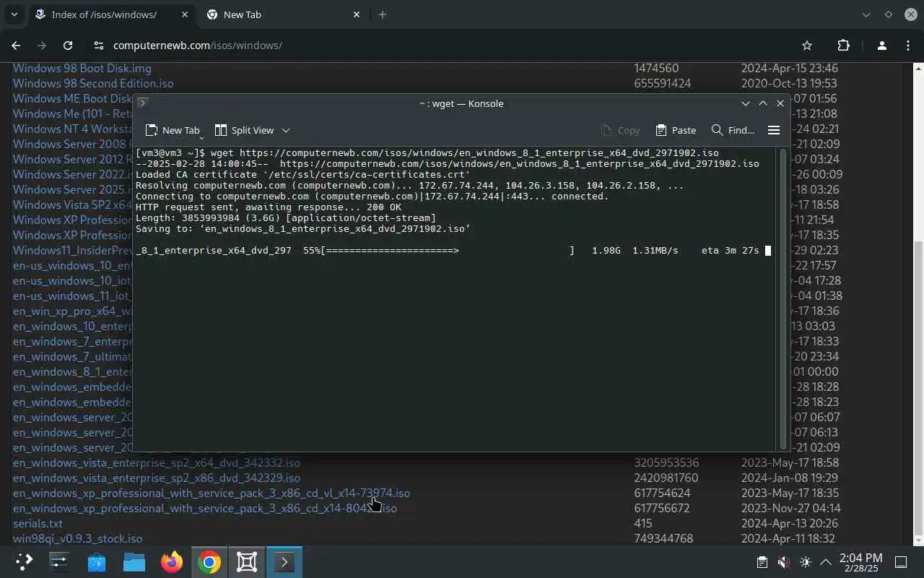Add a new Chrome tab
924x578 pixels.
tap(383, 14)
